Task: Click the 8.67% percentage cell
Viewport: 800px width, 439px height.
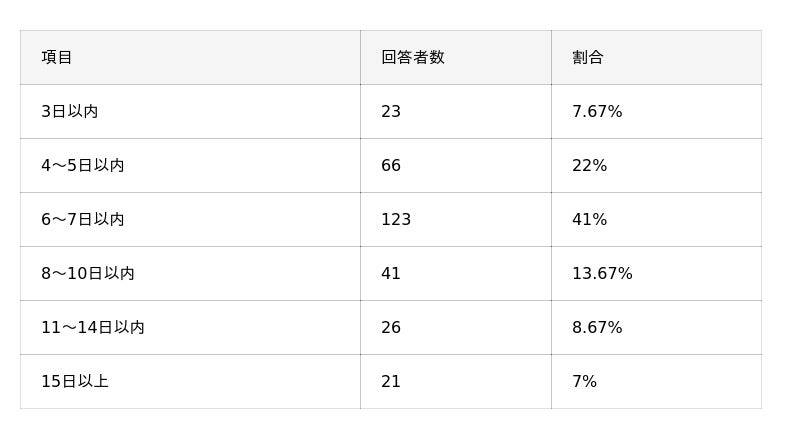Action: tap(597, 328)
